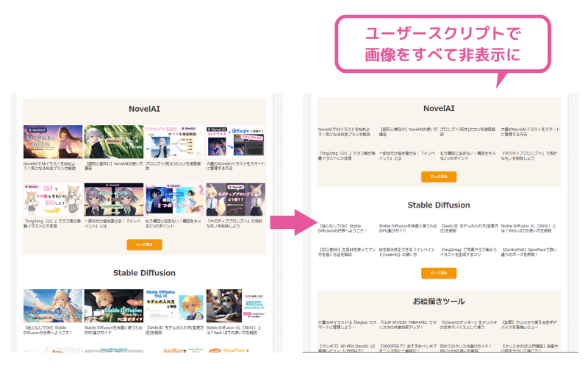Open the 'モデルの入れ方' Web UI thumbnail
588x368 pixels.
pos(175,305)
